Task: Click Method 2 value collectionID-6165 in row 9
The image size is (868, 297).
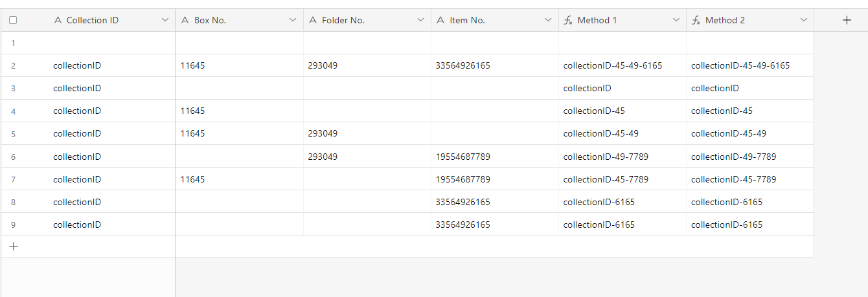Action: click(727, 225)
